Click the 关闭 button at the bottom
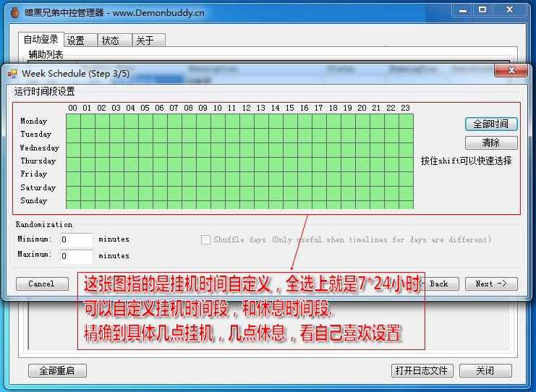 pos(485,370)
